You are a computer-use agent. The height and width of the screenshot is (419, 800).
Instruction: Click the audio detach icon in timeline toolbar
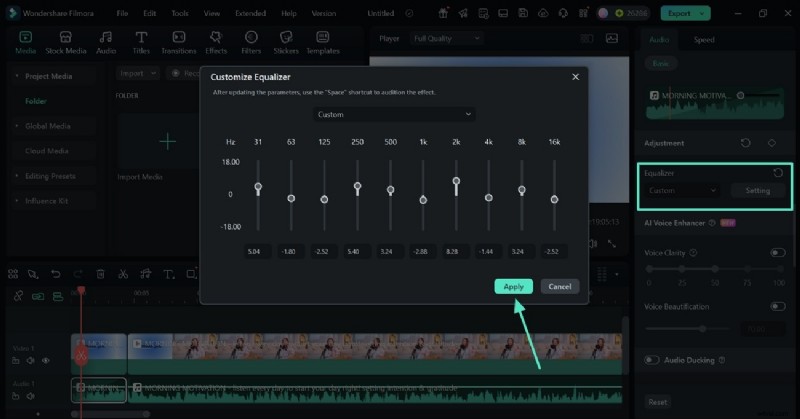[x=145, y=274]
